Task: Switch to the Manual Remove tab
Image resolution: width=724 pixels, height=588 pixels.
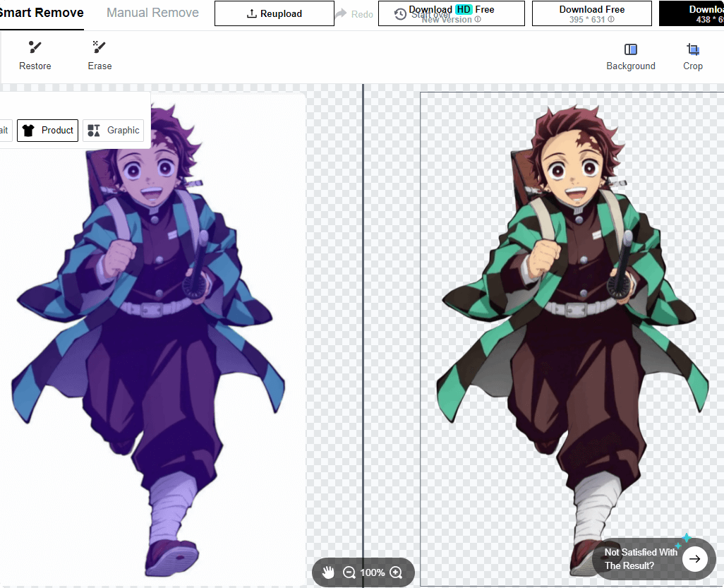Action: click(152, 13)
